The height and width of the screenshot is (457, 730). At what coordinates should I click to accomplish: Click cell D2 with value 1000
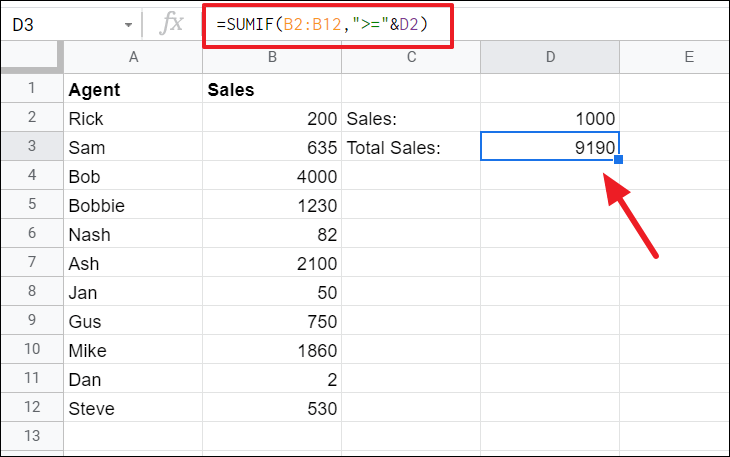point(550,118)
